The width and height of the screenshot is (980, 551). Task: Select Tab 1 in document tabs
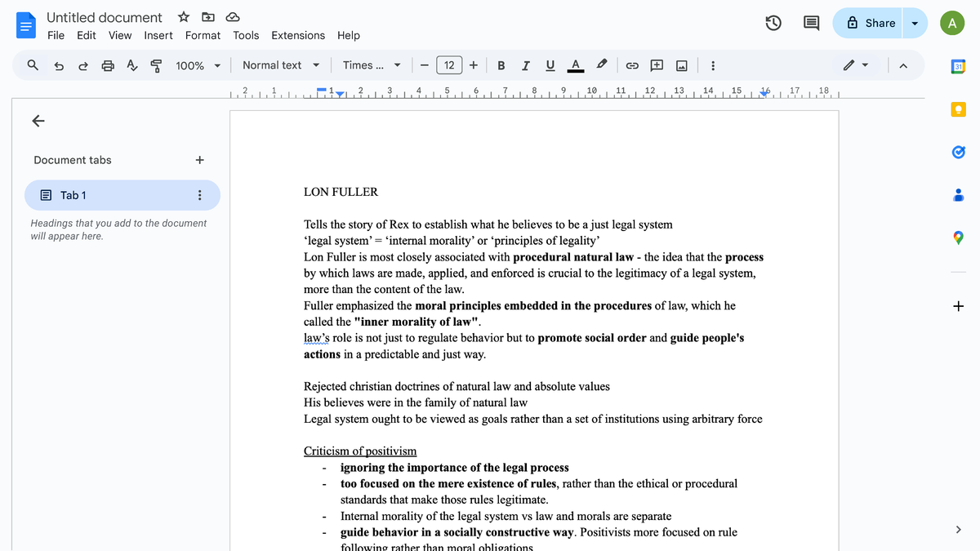(x=122, y=195)
